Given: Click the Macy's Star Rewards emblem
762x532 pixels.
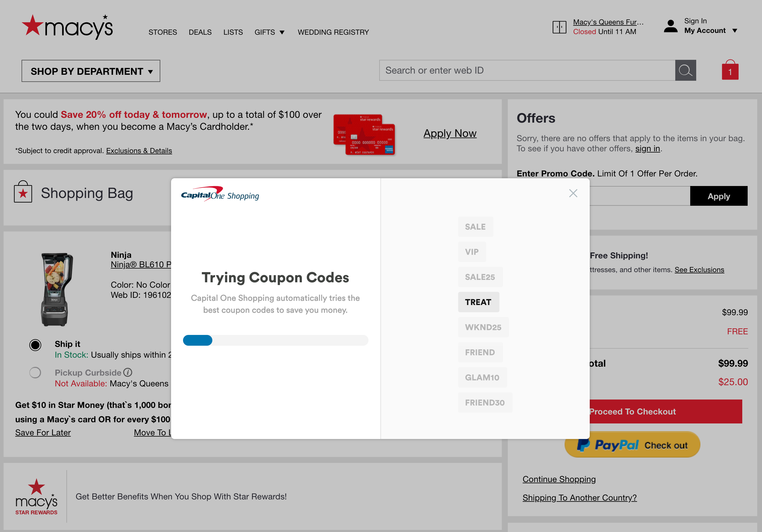Looking at the screenshot, I should (x=36, y=496).
